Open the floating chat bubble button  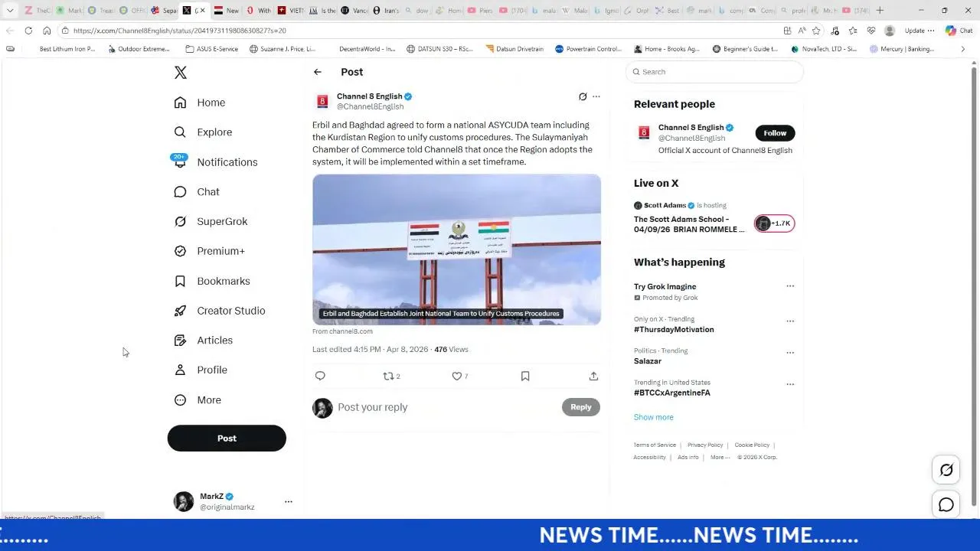click(946, 504)
